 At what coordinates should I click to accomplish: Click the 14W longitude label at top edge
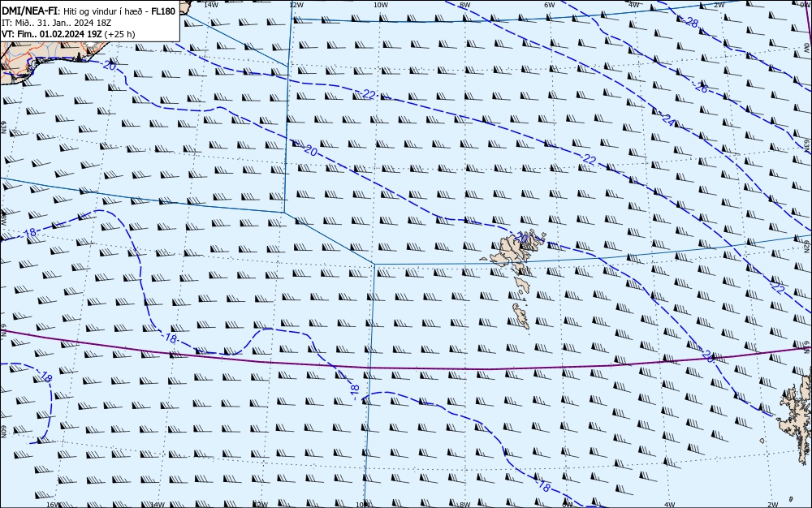(211, 4)
